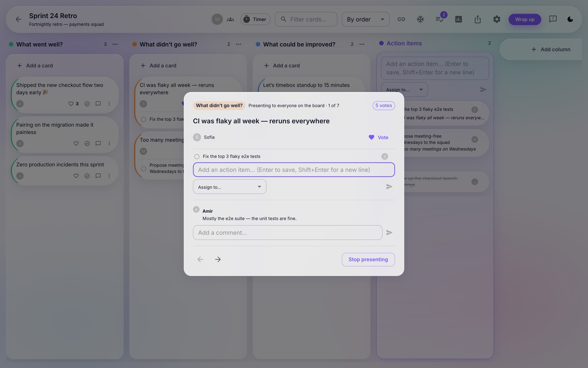Open comments on the Pairing on the migration card
Screen dimensions: 588x368
click(x=98, y=144)
